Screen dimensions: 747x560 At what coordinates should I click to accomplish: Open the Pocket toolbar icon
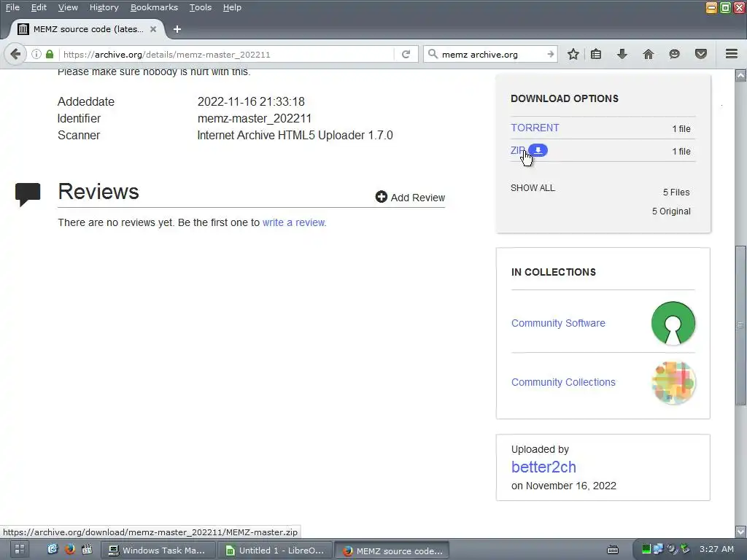(701, 54)
